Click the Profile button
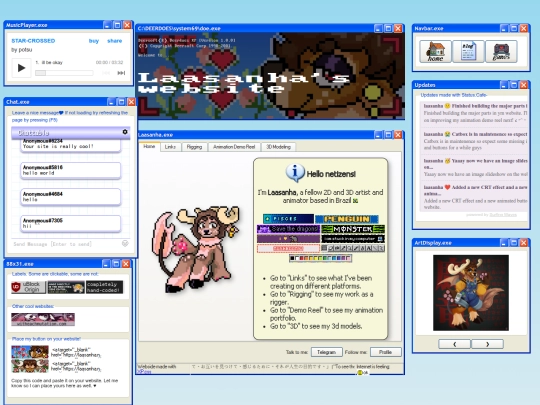Image resolution: width=540 pixels, height=405 pixels. coord(385,352)
